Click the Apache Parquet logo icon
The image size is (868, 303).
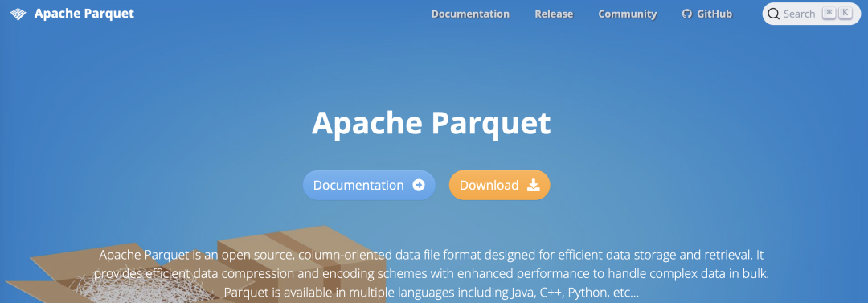pos(18,14)
